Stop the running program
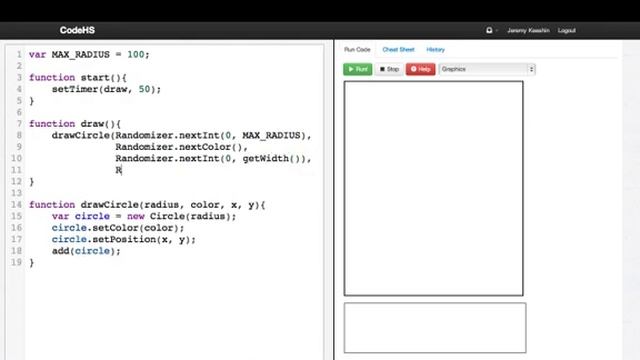This screenshot has width=640, height=360. click(x=389, y=69)
